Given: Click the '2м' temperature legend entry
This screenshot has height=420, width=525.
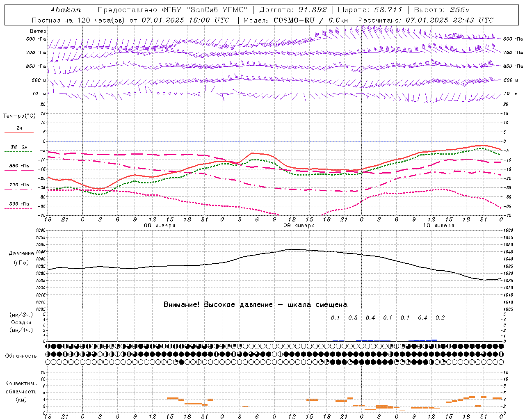Looking at the screenshot, I should point(19,128).
